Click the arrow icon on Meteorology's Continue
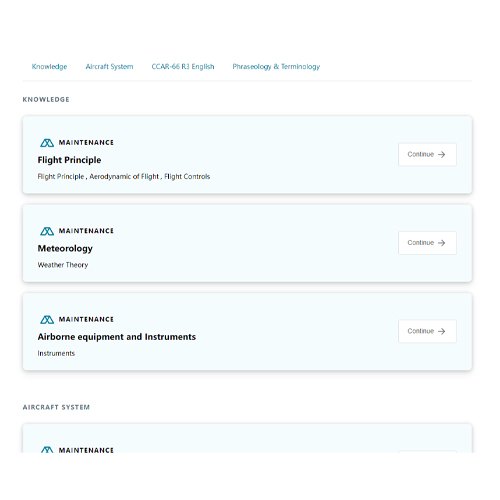Image resolution: width=500 pixels, height=500 pixels. pyautogui.click(x=441, y=243)
